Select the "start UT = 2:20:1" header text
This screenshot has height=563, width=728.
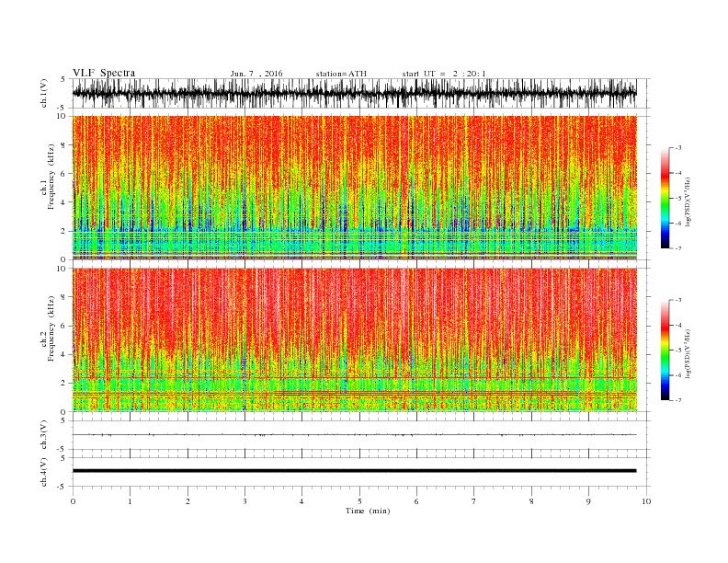tap(444, 74)
